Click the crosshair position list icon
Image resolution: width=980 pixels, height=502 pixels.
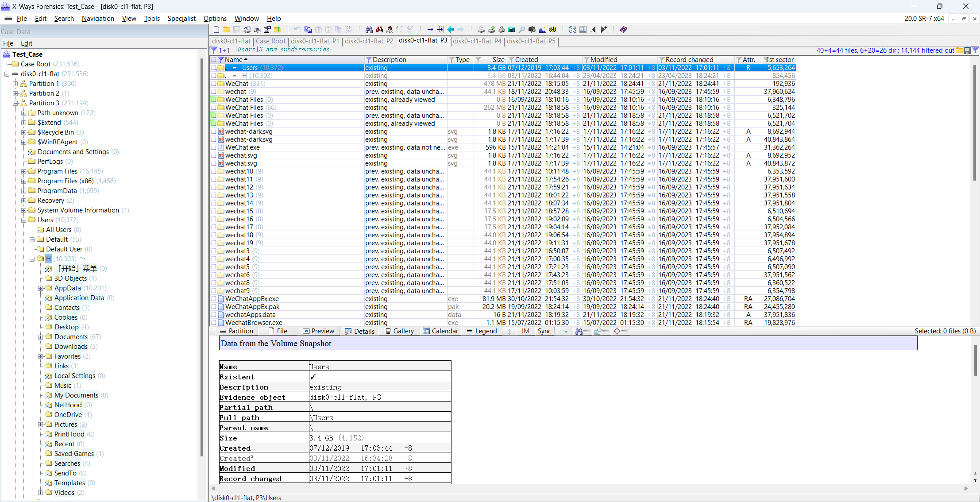pos(621,331)
